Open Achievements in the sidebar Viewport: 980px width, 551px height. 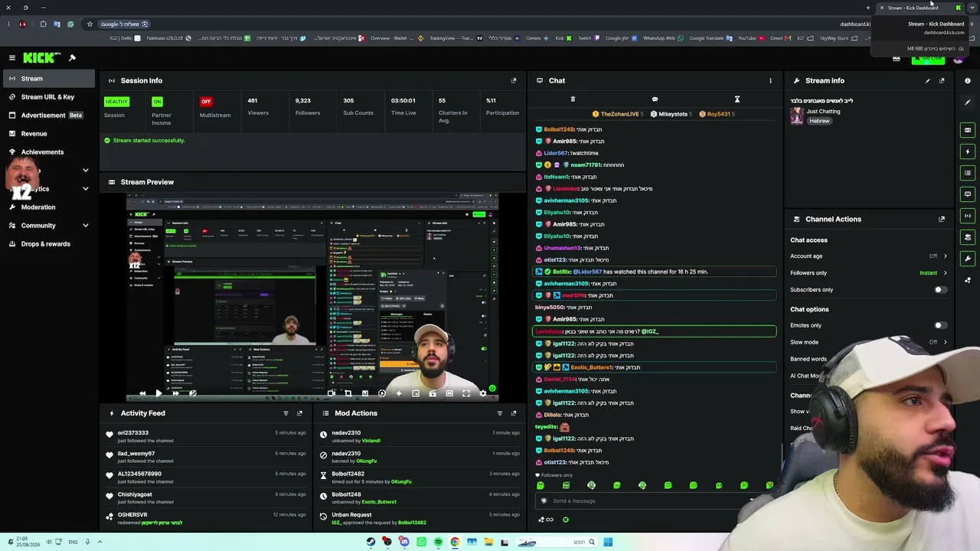click(48, 152)
